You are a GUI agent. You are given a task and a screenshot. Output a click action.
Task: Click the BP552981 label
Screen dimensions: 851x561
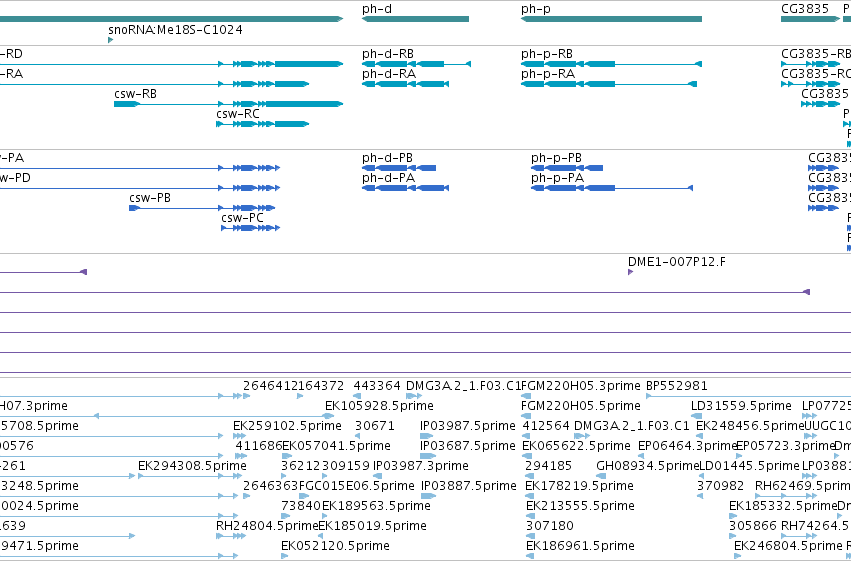(677, 386)
